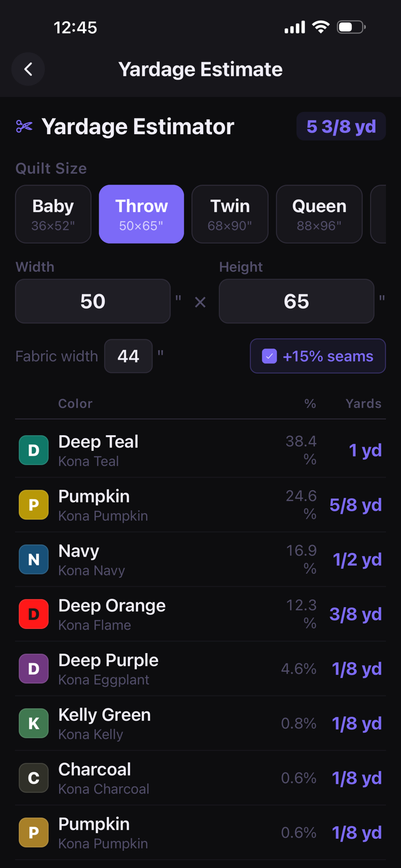Tap the Deep Teal color swatch
This screenshot has height=868, width=401.
click(x=34, y=450)
